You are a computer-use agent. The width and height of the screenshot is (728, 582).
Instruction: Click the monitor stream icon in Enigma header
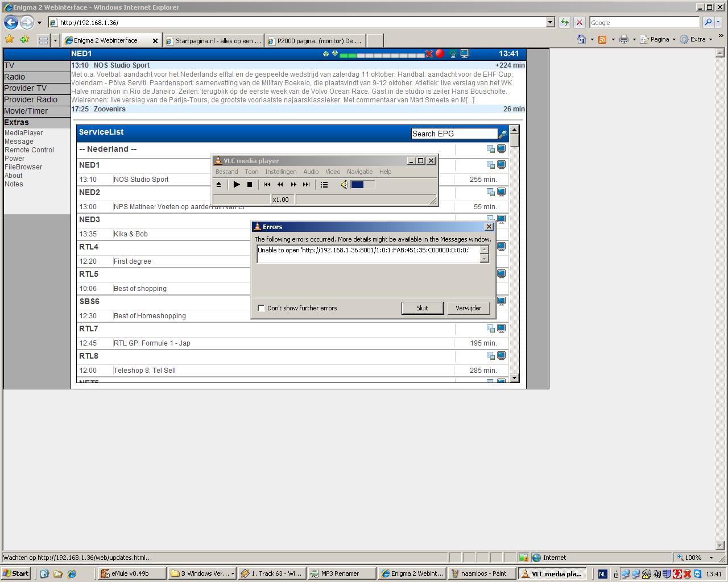pyautogui.click(x=465, y=53)
